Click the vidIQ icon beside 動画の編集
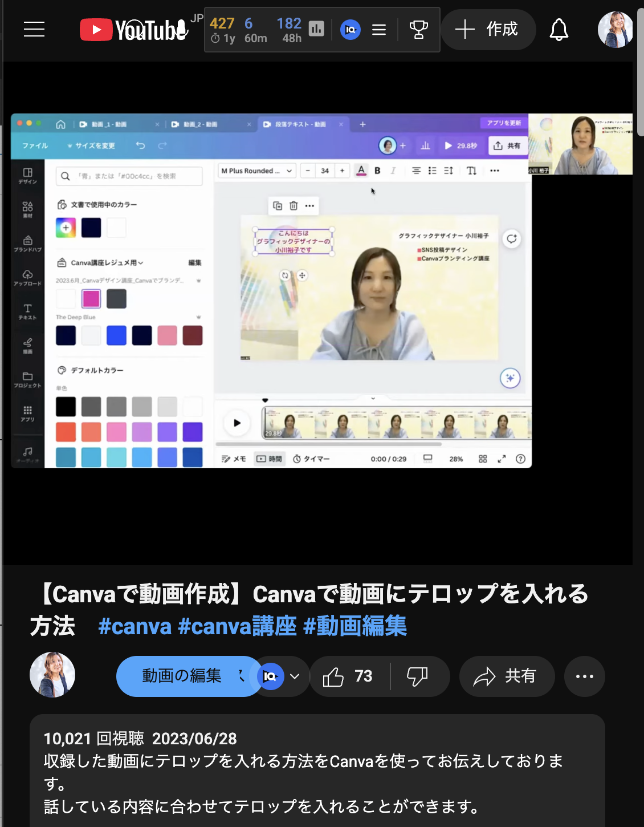The image size is (644, 827). [271, 676]
